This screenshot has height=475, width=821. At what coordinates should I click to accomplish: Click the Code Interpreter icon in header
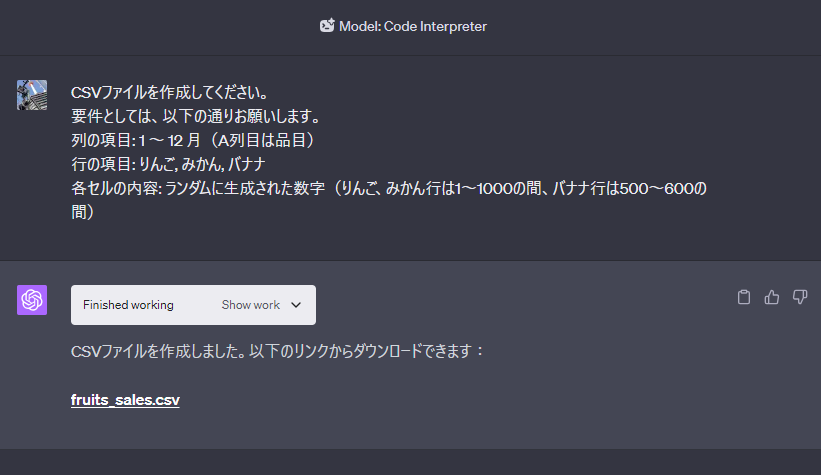(327, 26)
